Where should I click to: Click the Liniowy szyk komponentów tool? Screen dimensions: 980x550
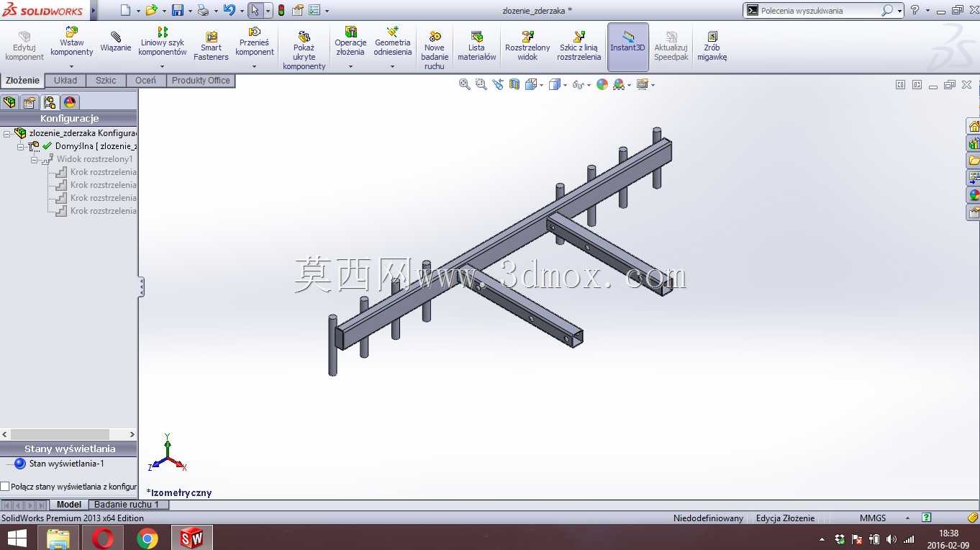click(163, 42)
